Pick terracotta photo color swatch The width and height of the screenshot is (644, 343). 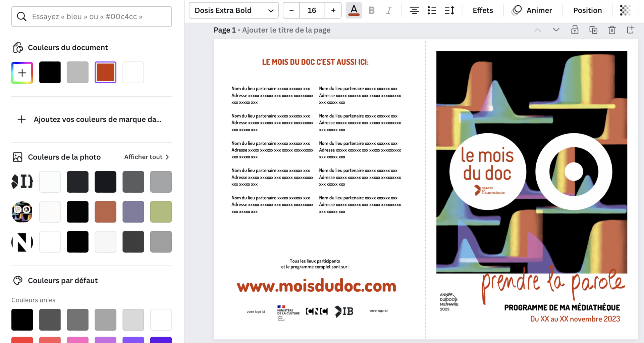pos(105,212)
